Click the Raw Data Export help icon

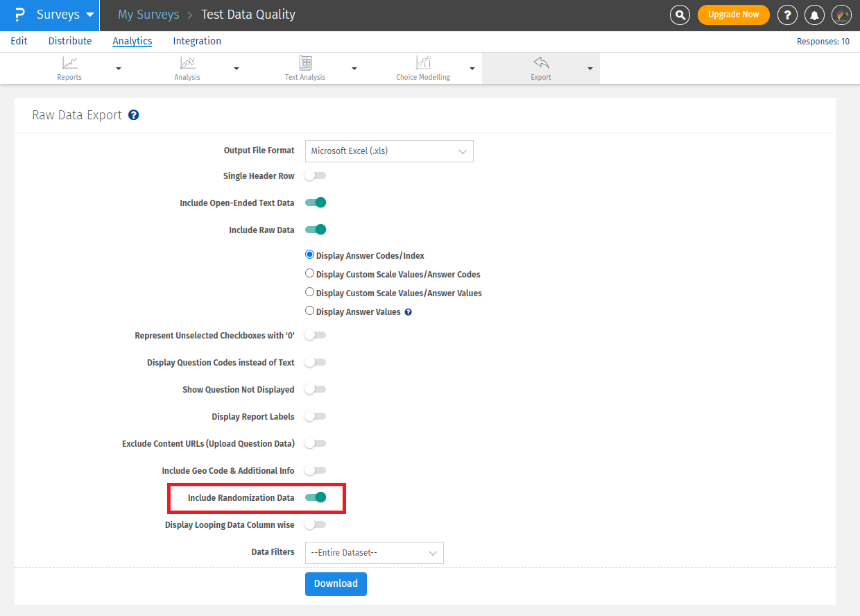[x=134, y=115]
